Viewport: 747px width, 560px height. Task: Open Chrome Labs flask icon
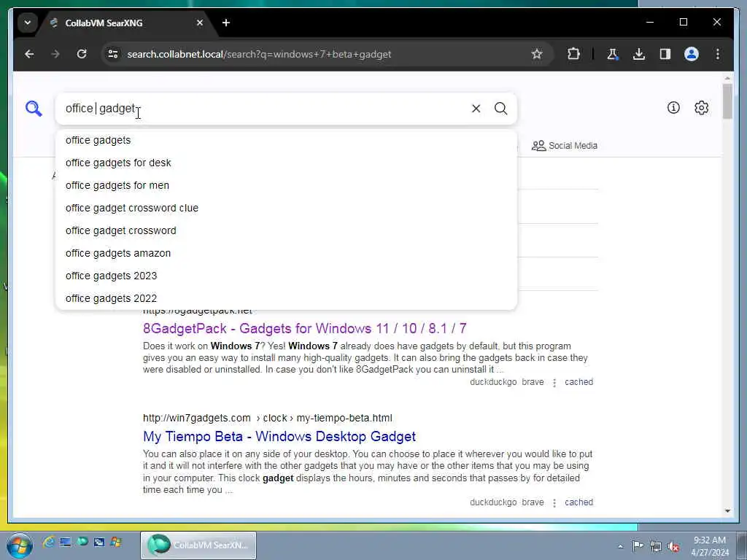click(613, 54)
